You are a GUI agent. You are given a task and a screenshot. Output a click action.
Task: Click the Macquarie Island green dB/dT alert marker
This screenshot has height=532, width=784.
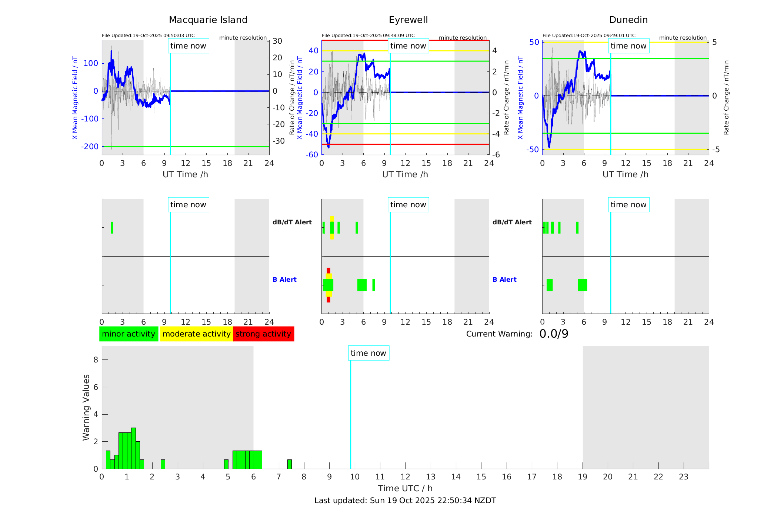(x=112, y=228)
